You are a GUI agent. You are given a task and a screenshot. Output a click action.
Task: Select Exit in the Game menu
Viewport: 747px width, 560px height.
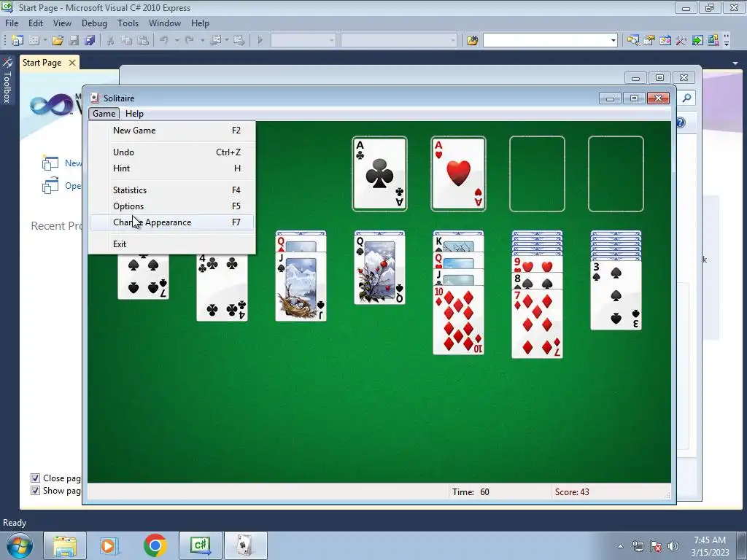172,244
